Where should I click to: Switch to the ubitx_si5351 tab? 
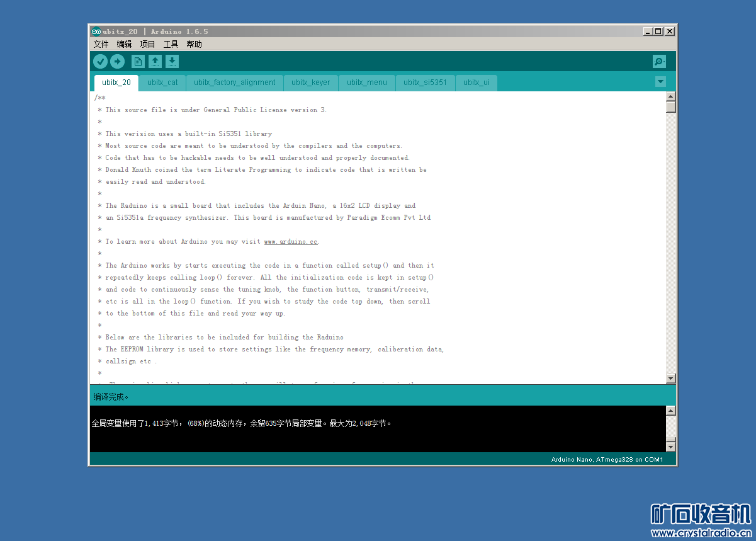(x=425, y=83)
